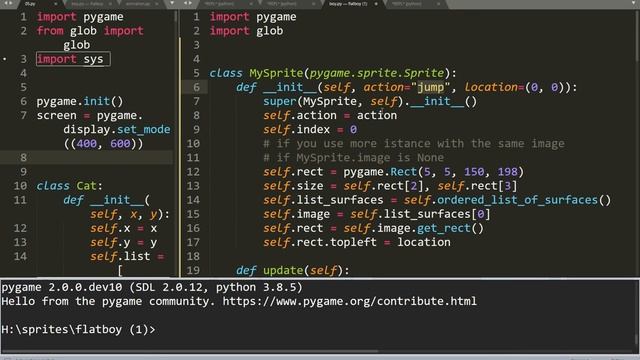Click the left pane's vertical scrollbar
The image size is (640, 360).
tap(176, 16)
